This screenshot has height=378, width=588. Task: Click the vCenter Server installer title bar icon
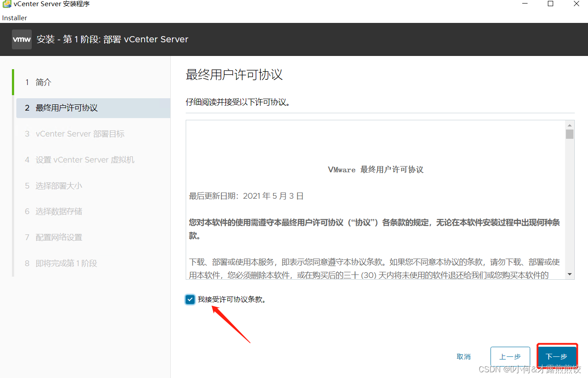pyautogui.click(x=7, y=4)
